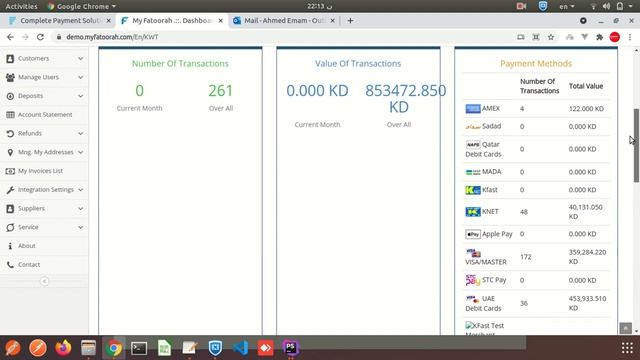Click the system clock in top bar
The image size is (640, 360).
(x=320, y=6)
